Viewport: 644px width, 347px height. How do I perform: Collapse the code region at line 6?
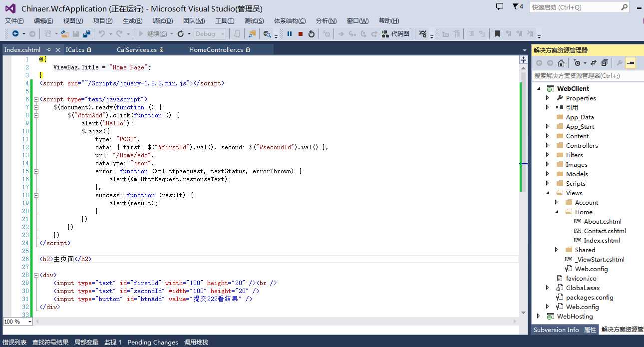point(36,99)
